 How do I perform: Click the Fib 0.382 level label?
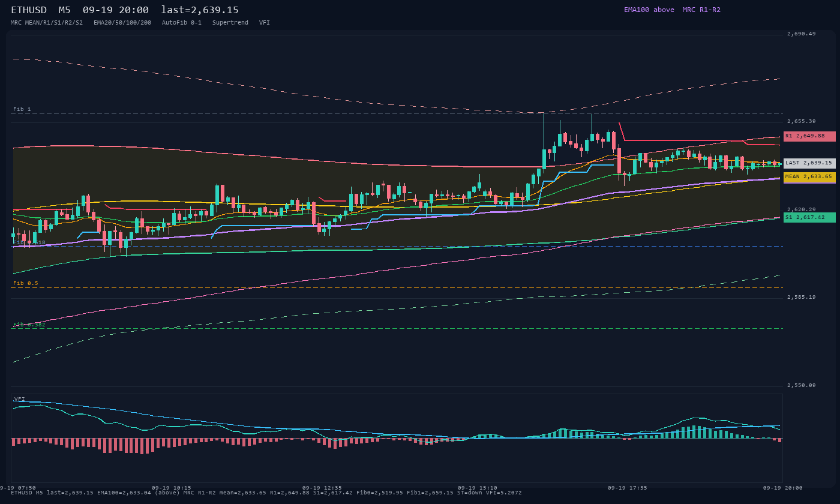tap(29, 325)
